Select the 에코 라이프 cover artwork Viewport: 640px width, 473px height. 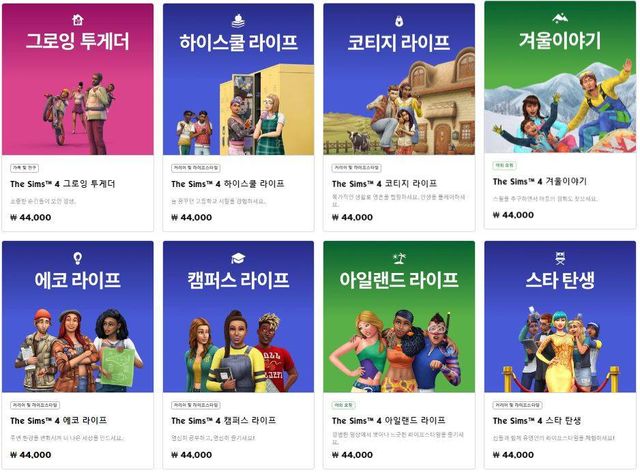coord(78,317)
